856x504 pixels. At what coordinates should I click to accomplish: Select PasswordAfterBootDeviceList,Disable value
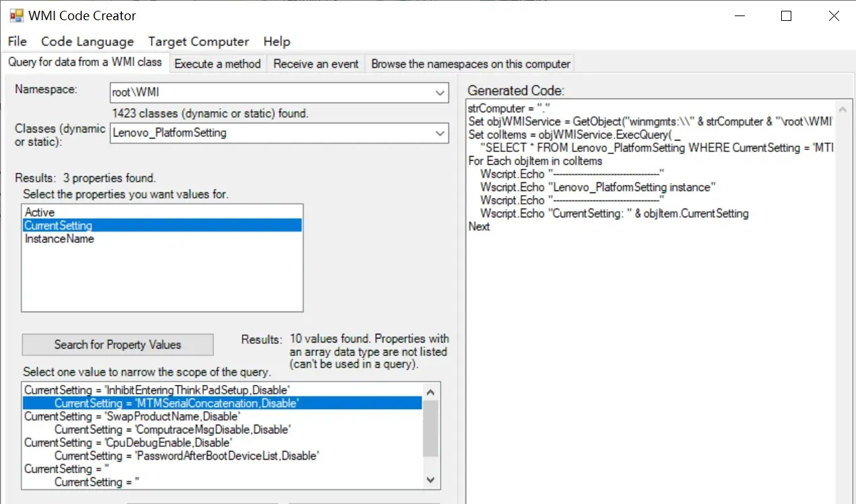coord(222,456)
